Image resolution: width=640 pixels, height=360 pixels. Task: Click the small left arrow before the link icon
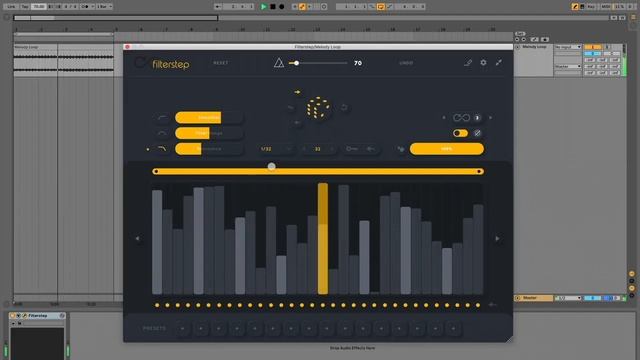pyautogui.click(x=444, y=118)
